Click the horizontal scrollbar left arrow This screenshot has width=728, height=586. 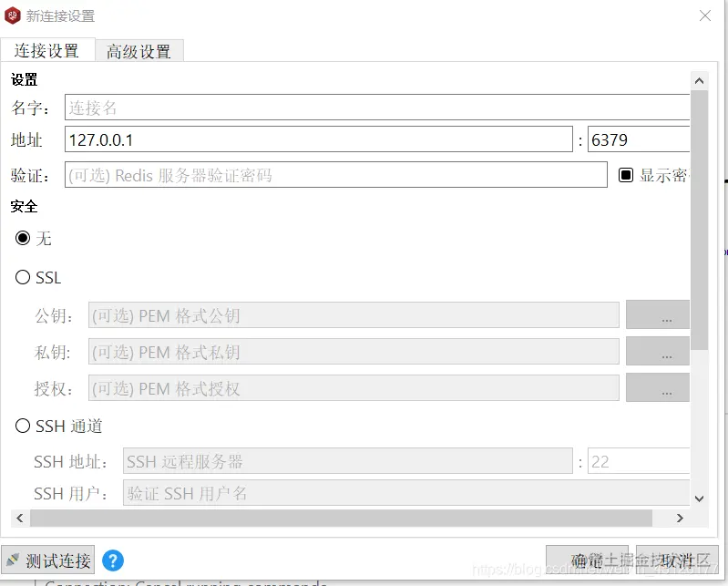[19, 518]
